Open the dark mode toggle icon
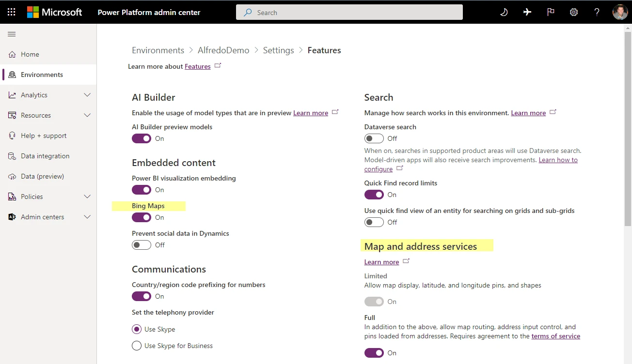The image size is (632, 364). point(504,12)
